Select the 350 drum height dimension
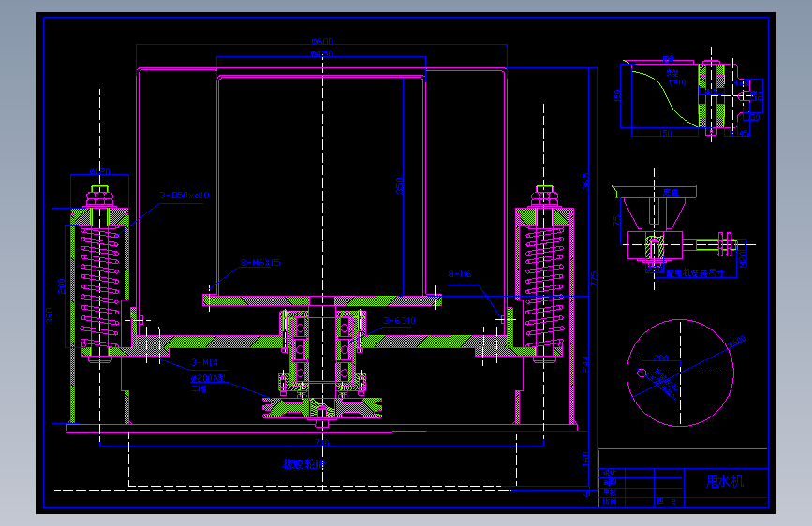This screenshot has height=526, width=812. [x=400, y=186]
